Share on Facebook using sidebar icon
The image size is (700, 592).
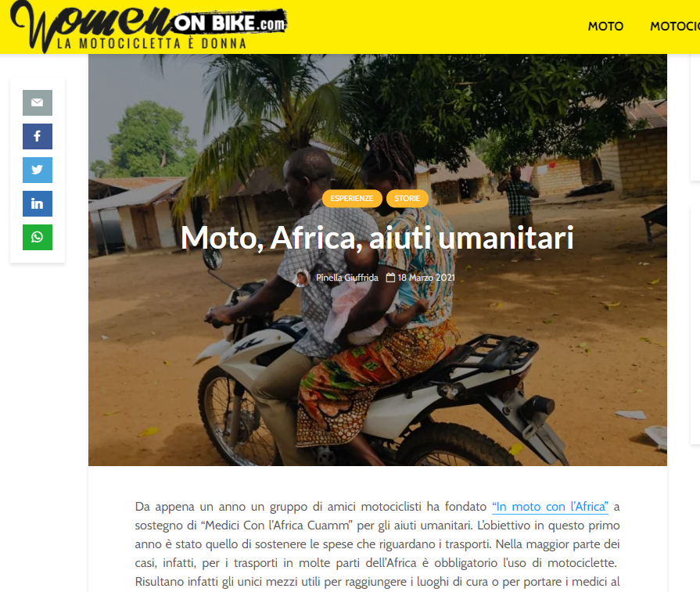pyautogui.click(x=38, y=136)
